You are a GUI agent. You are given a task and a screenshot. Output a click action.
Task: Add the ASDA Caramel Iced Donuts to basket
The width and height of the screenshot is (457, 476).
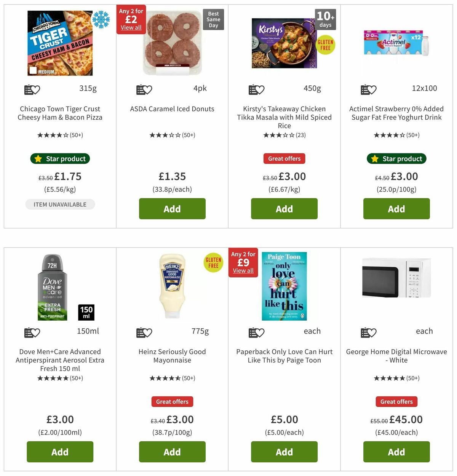point(172,209)
